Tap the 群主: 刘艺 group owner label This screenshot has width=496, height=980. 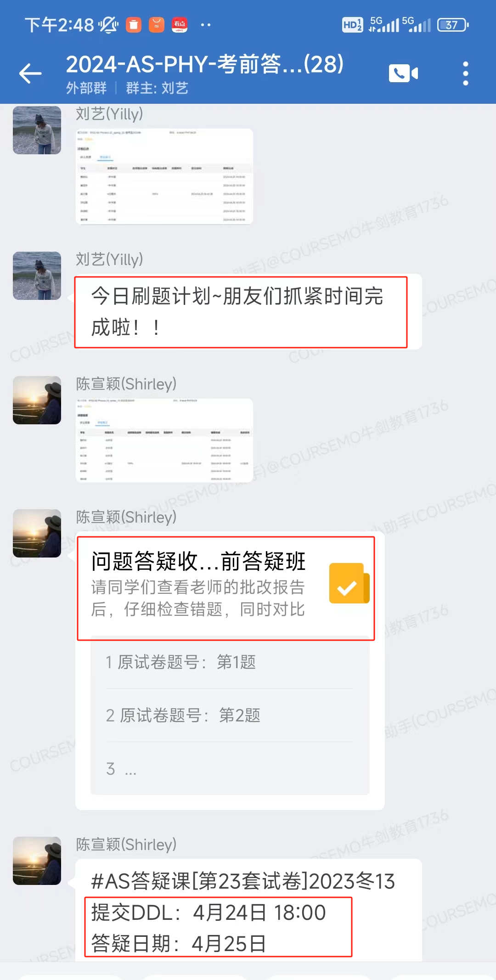tap(157, 88)
